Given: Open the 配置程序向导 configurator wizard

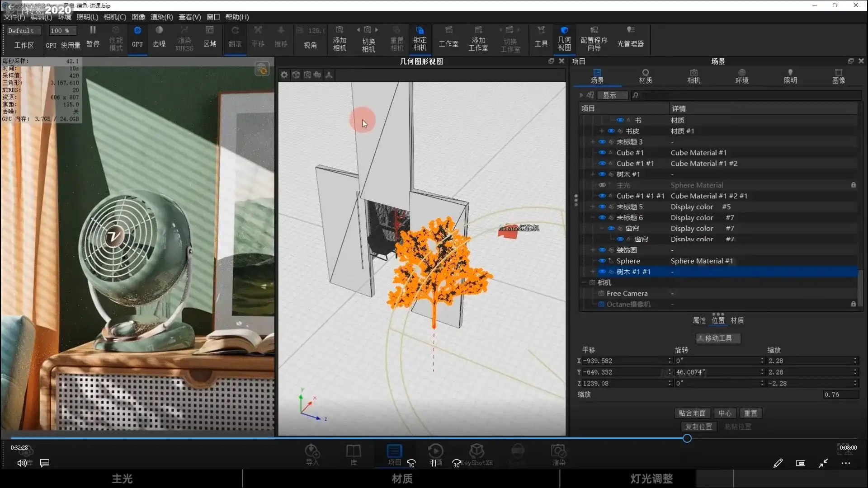Looking at the screenshot, I should coord(594,31).
